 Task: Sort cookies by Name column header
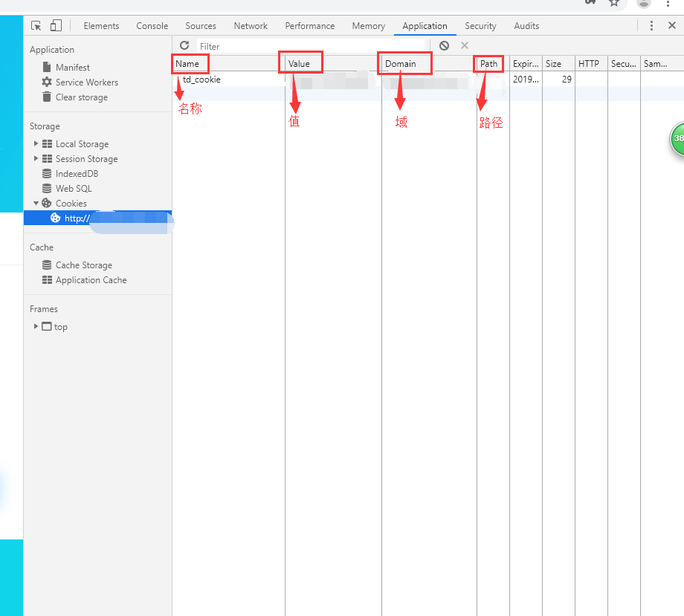228,64
